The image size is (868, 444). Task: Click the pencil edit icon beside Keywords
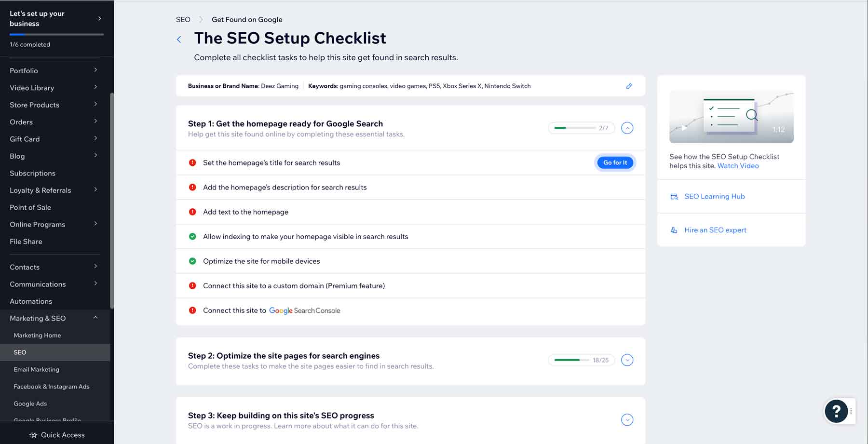629,86
